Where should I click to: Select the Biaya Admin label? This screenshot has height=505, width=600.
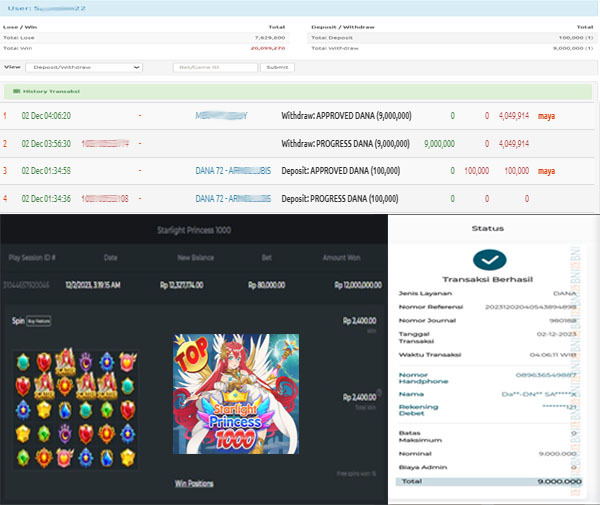click(x=423, y=467)
